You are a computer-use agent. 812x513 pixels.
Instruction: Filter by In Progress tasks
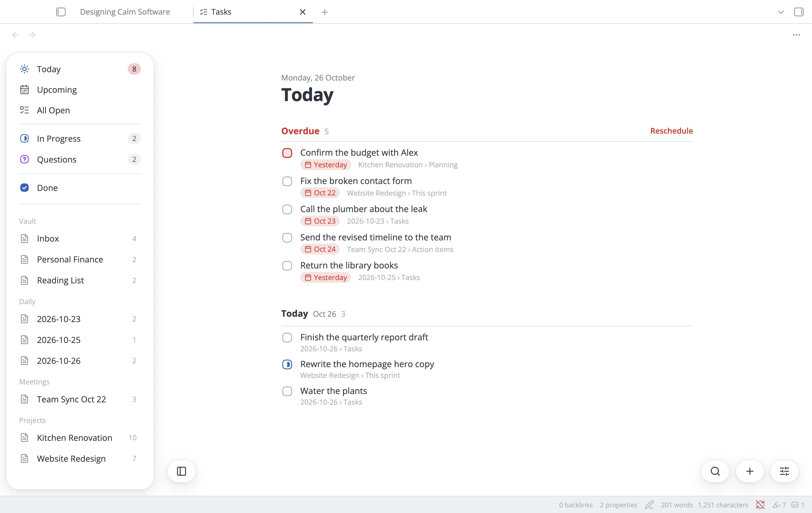tap(80, 138)
